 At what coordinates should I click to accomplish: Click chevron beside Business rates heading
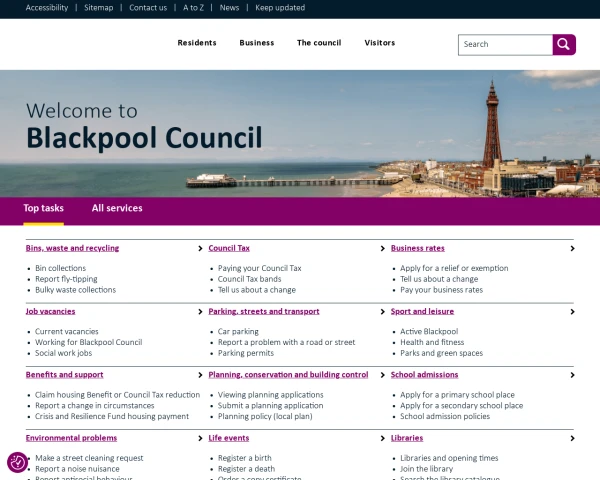pyautogui.click(x=572, y=249)
